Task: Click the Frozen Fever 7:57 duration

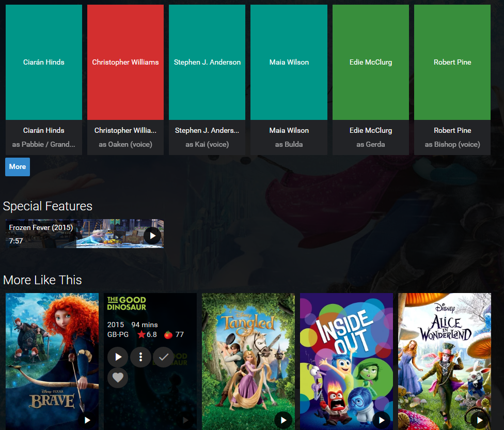Action: pyautogui.click(x=15, y=241)
